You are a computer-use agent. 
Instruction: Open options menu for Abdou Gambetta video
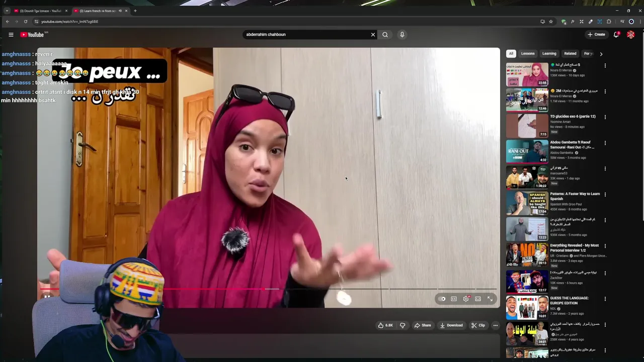(x=605, y=143)
